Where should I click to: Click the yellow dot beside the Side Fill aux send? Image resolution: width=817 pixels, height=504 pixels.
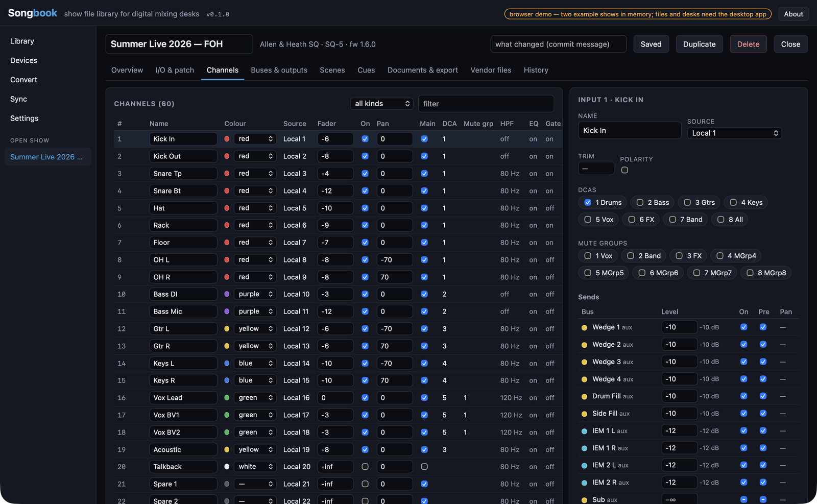pyautogui.click(x=584, y=414)
